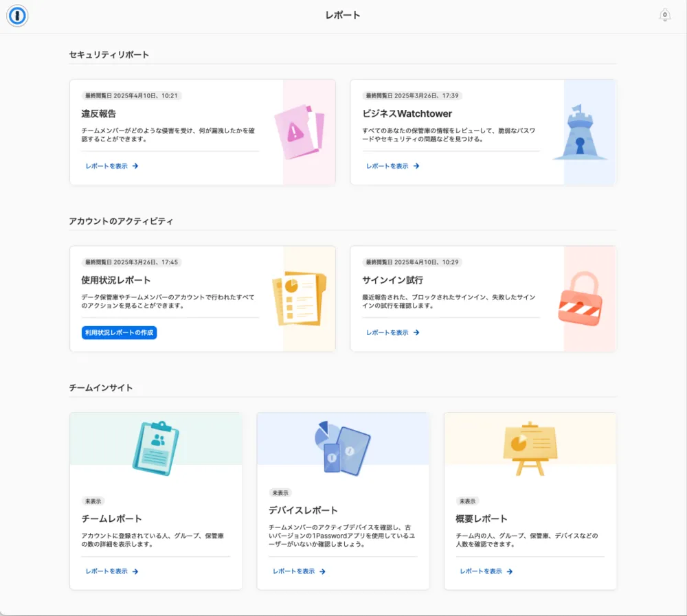The height and width of the screenshot is (616, 687).
Task: Open the 違反報告 report via レポートを表示 link
Action: pos(110,166)
